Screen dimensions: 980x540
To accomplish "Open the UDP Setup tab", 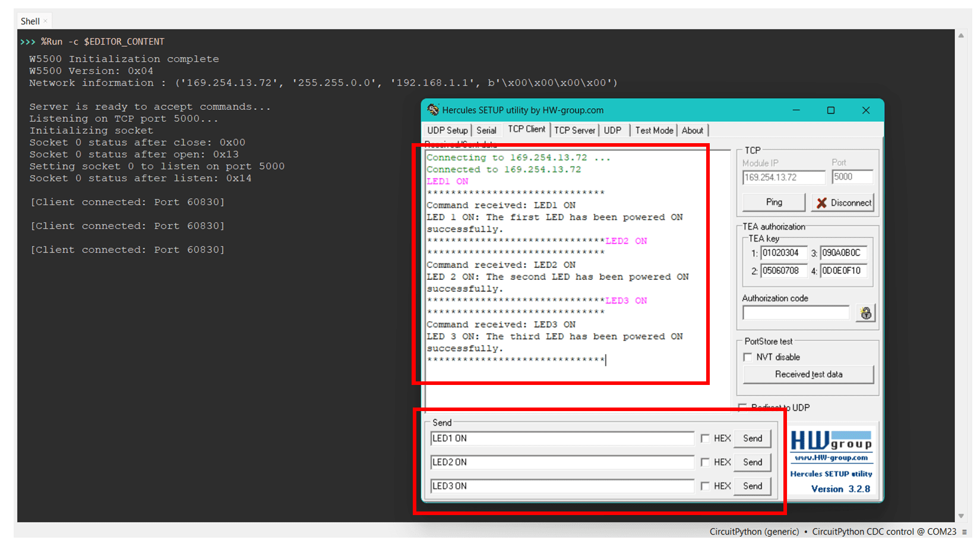I will click(447, 130).
